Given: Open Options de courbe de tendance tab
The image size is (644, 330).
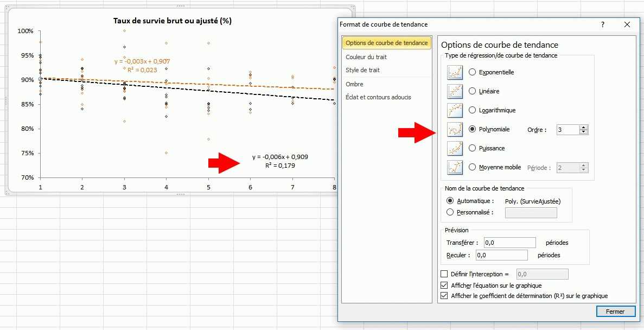Looking at the screenshot, I should pos(386,43).
